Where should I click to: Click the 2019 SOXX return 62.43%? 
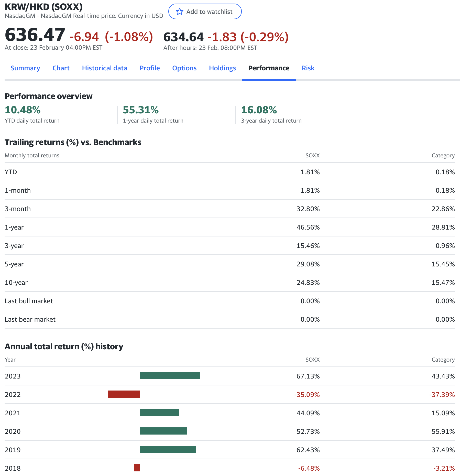coord(308,450)
